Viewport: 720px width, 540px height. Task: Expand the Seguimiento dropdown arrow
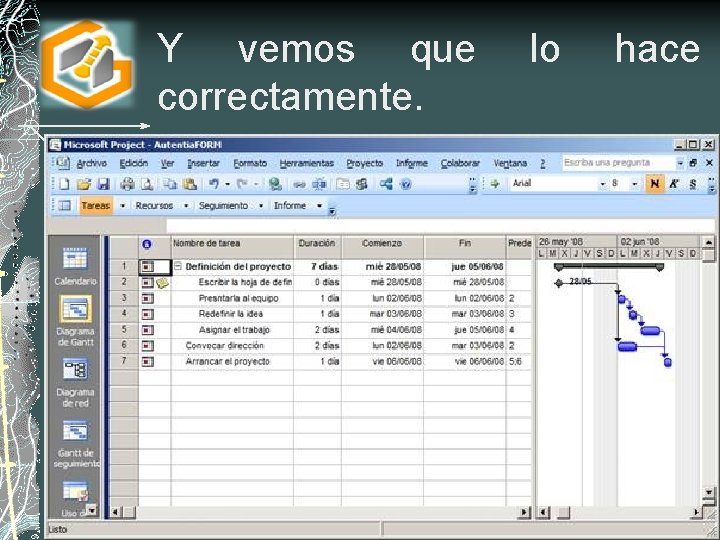(x=261, y=206)
